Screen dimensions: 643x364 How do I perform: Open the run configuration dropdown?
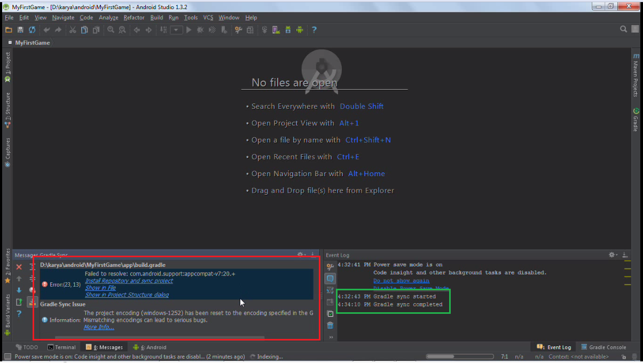[177, 30]
